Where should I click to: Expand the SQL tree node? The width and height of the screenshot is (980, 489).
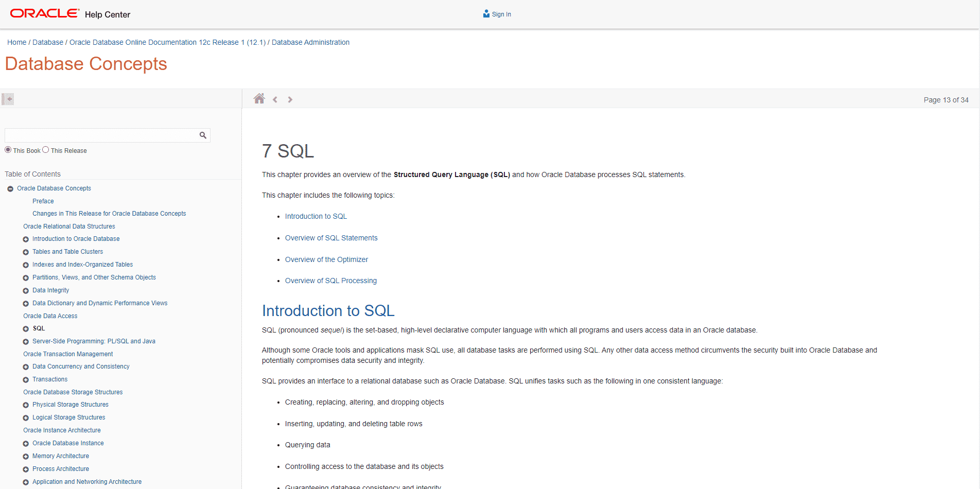point(26,329)
